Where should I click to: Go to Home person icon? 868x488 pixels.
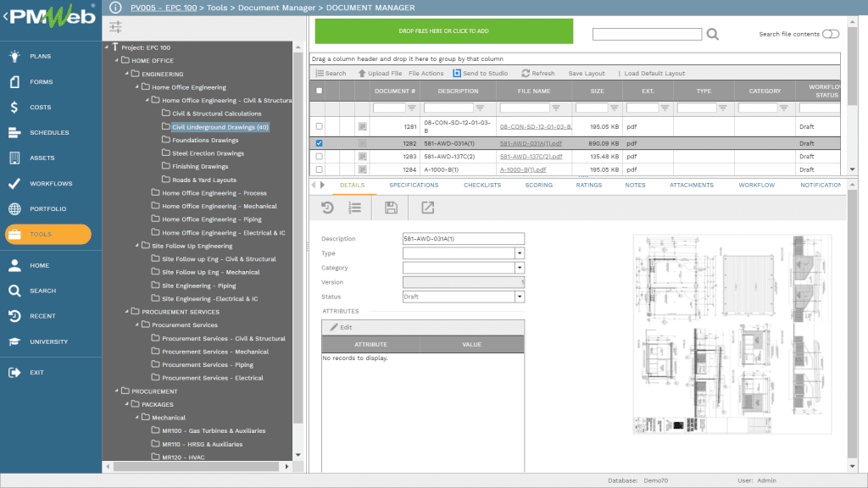point(14,265)
